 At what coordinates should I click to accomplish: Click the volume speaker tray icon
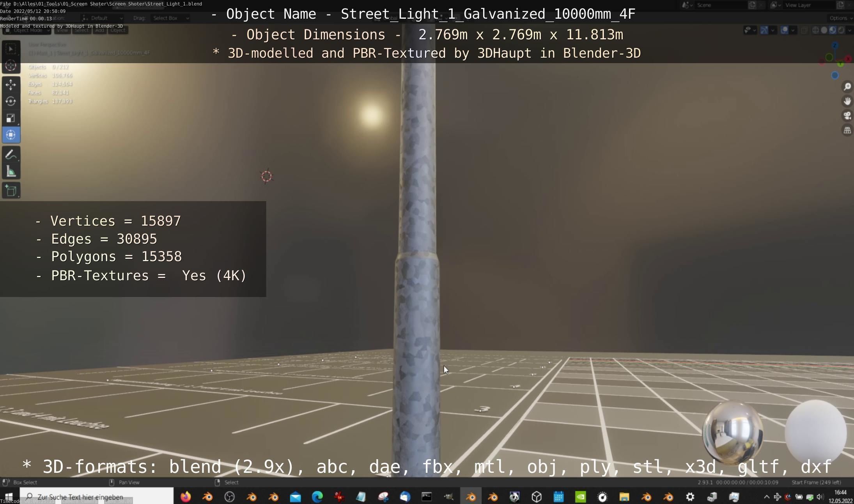pyautogui.click(x=820, y=497)
